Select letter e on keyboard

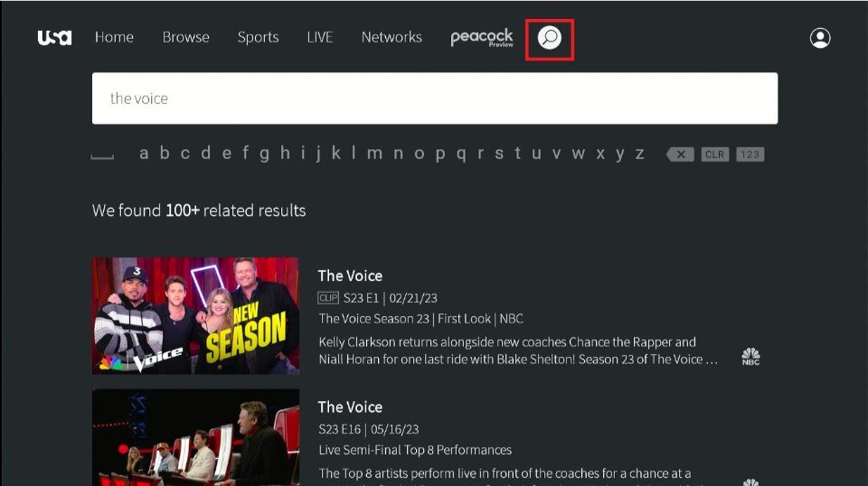coord(226,154)
